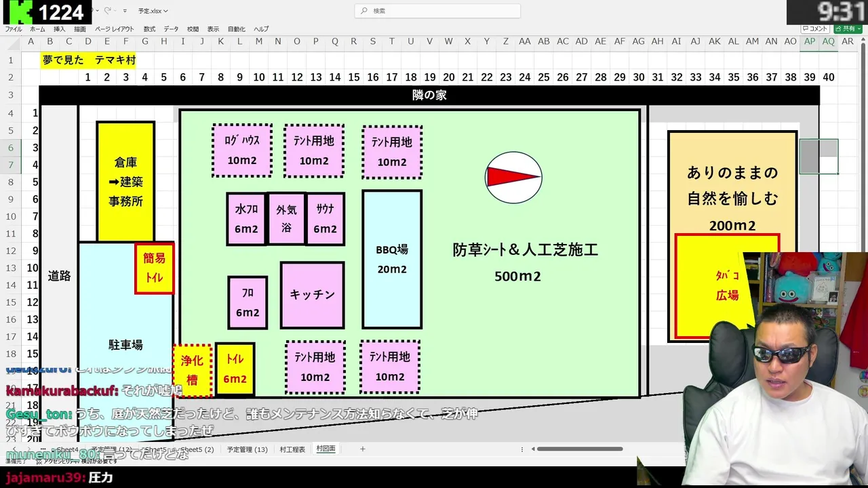Select column header M
The width and height of the screenshot is (868, 488).
tap(258, 41)
